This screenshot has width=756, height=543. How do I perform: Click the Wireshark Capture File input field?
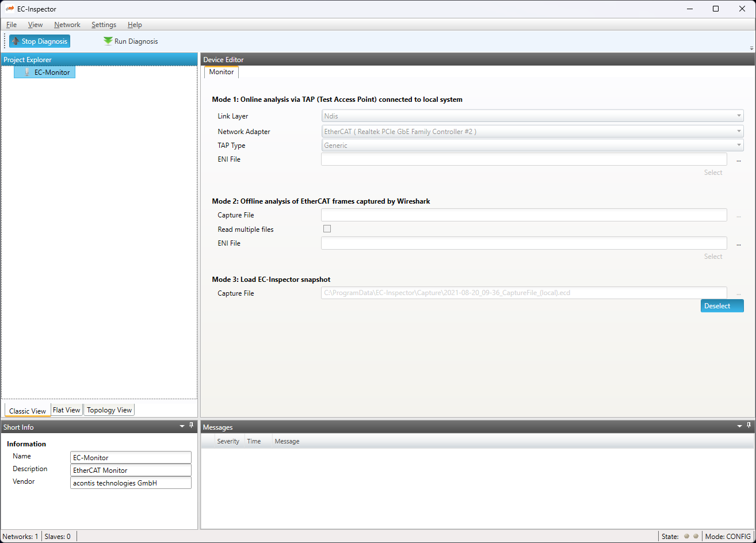[x=524, y=215]
